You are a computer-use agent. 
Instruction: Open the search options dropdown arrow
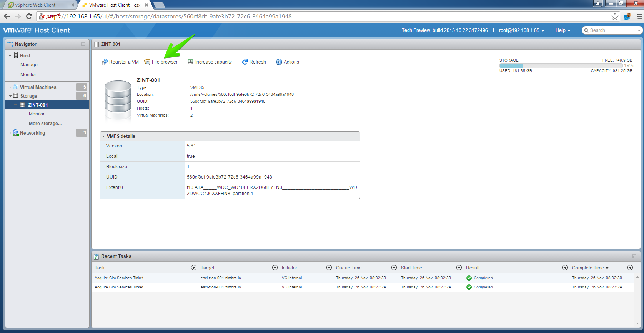tap(639, 30)
